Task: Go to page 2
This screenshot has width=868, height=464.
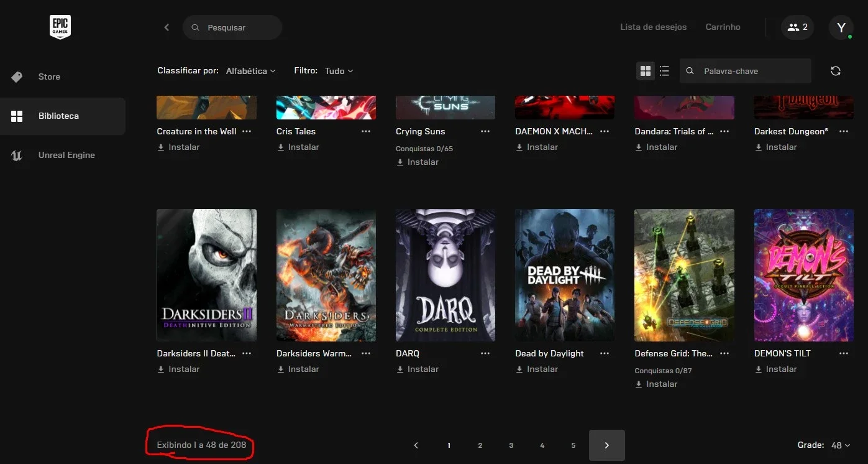Action: [480, 445]
